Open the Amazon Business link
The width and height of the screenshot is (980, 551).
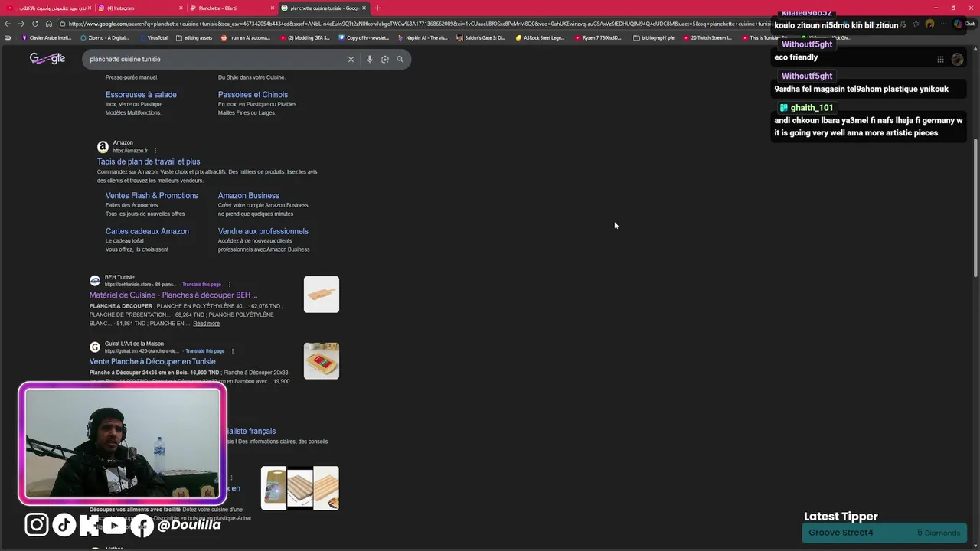(x=249, y=196)
